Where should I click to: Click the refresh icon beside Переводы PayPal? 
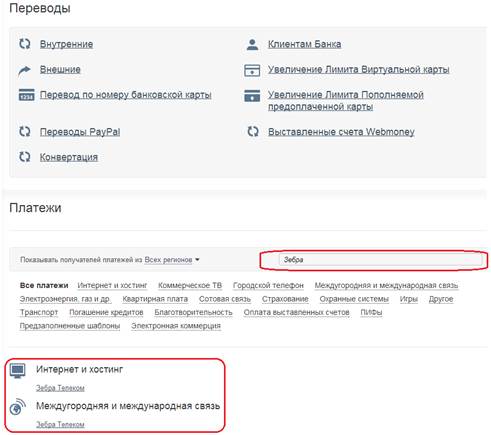click(25, 131)
